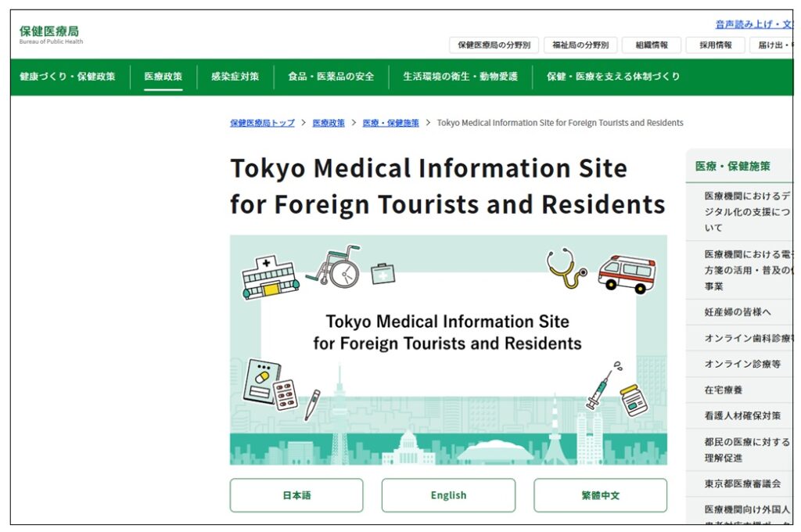Follow the 保健医療局トップ breadcrumb link

(262, 123)
